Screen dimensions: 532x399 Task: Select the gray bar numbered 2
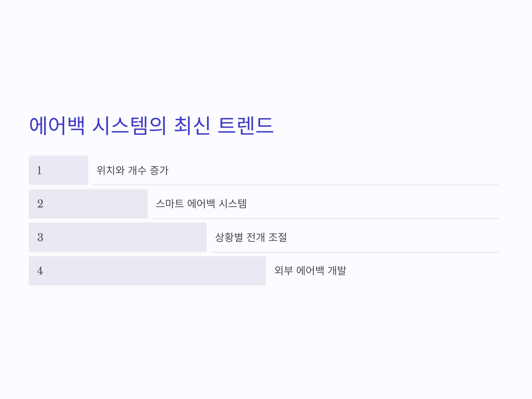click(88, 204)
